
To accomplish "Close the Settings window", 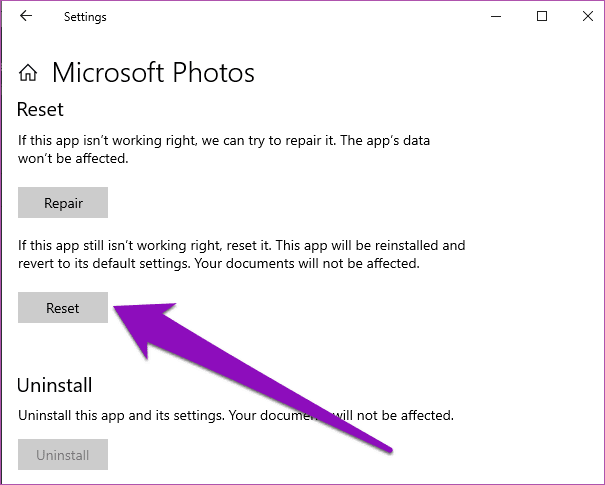I will 588,16.
